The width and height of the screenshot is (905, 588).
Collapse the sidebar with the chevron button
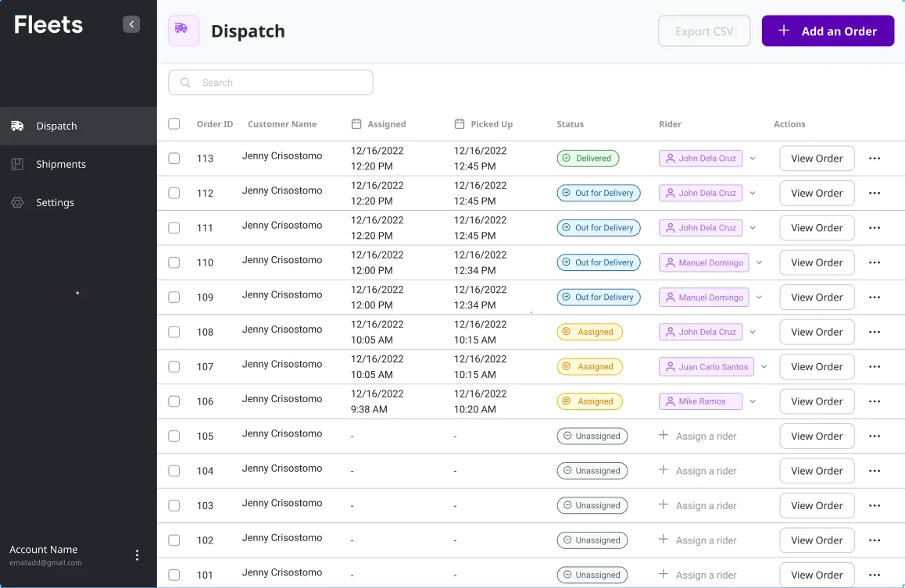click(131, 24)
